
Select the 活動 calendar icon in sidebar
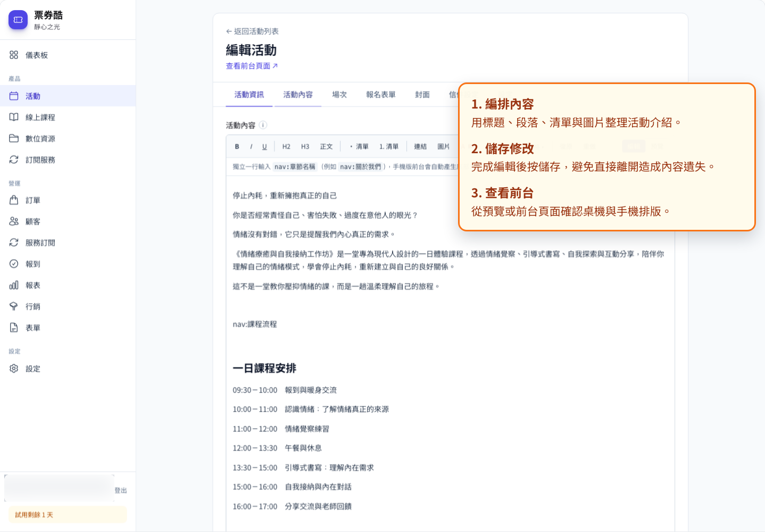(14, 96)
